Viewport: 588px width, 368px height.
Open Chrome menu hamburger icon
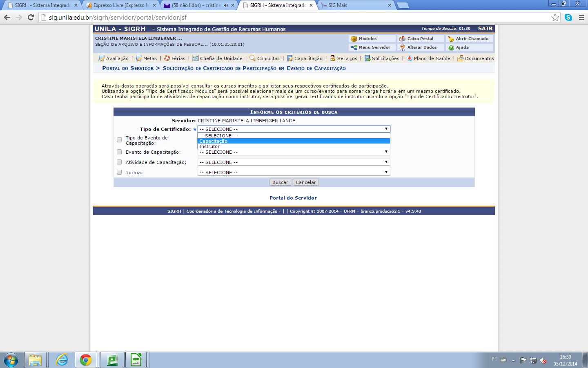(581, 17)
